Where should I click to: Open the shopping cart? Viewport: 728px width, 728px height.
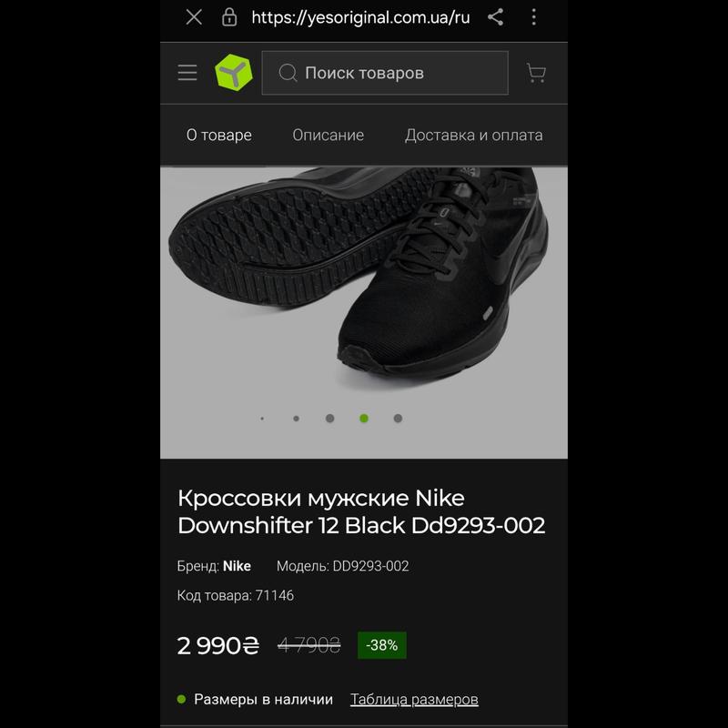pos(536,73)
